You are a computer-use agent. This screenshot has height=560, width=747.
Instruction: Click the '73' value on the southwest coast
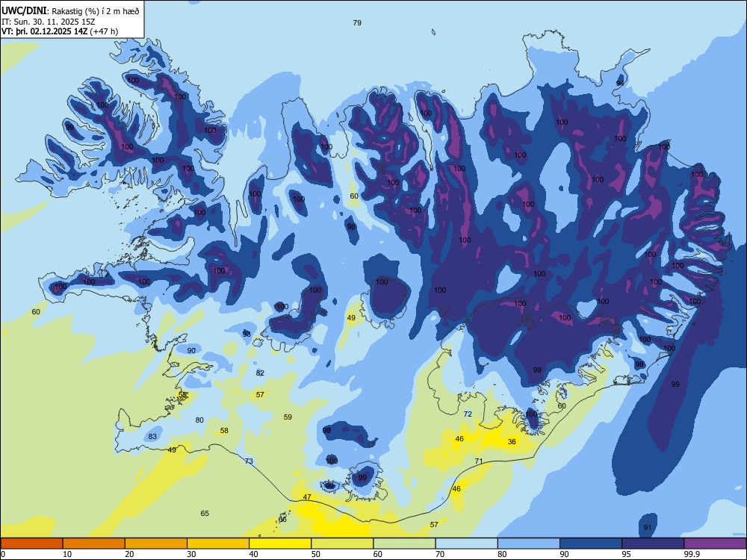249,461
